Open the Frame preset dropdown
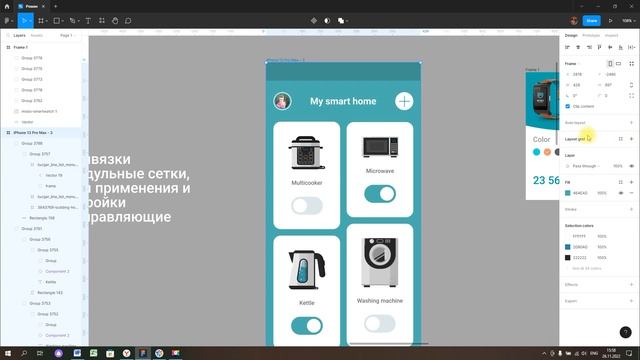The width and height of the screenshot is (640, 360). tap(573, 64)
